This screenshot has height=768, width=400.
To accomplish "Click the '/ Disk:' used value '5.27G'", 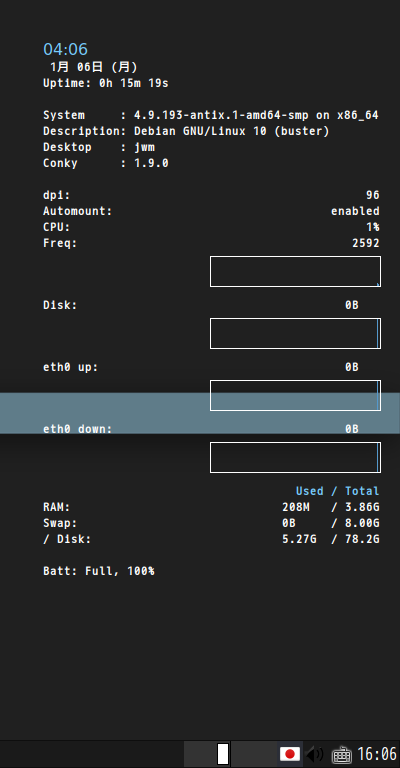I will [299, 539].
